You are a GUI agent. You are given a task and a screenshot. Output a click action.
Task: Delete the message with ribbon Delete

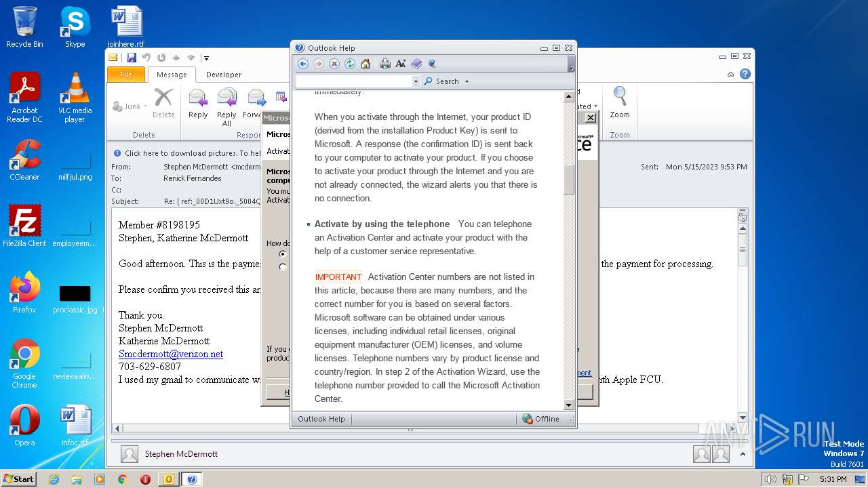coord(163,104)
